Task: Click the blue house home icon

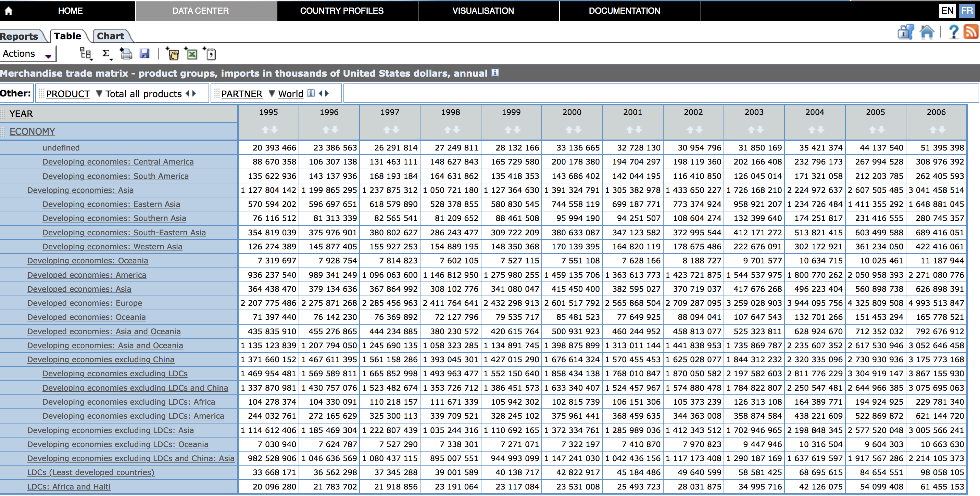Action: click(927, 32)
